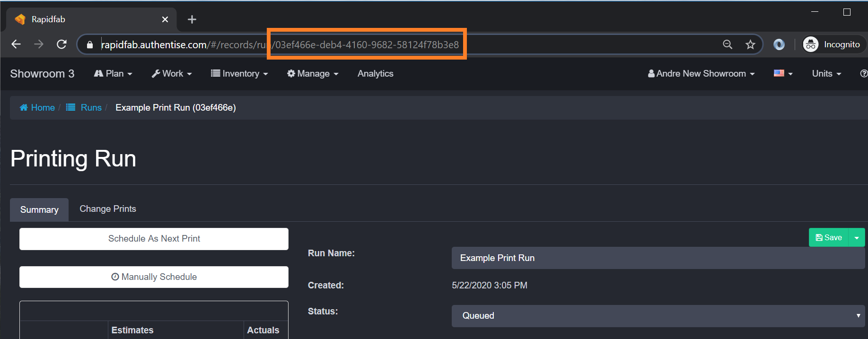Open the Manage menu

click(x=313, y=73)
